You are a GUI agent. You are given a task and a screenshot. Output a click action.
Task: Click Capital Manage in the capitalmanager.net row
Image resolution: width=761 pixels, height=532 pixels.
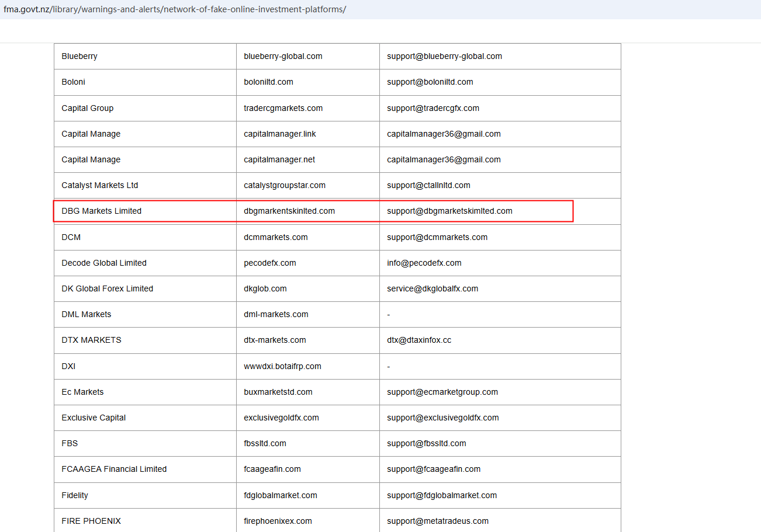point(91,159)
